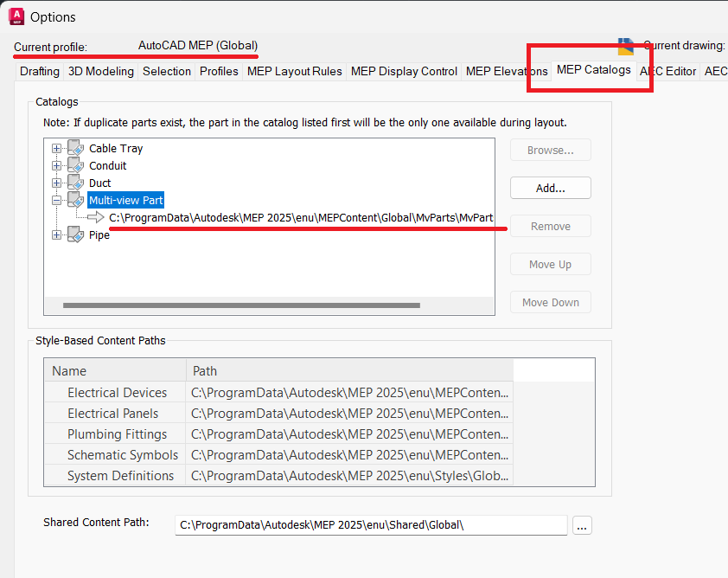Click the System Definitions path cell
The height and width of the screenshot is (578, 728).
(349, 476)
